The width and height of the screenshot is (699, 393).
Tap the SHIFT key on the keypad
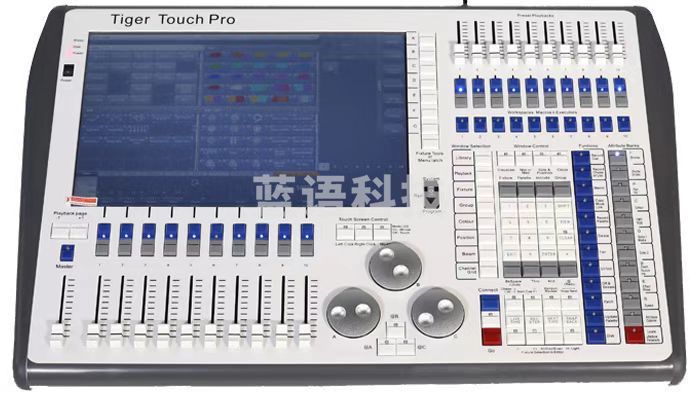click(x=563, y=206)
